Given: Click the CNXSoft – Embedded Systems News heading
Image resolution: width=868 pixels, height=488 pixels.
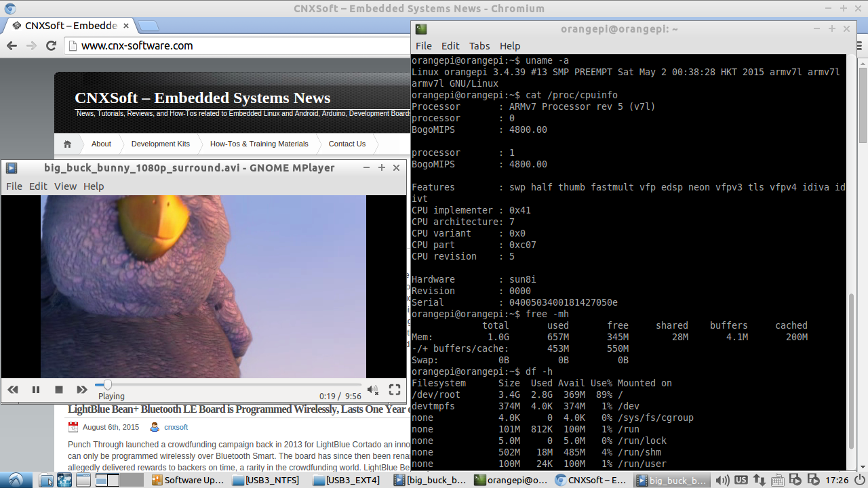Looking at the screenshot, I should point(203,98).
